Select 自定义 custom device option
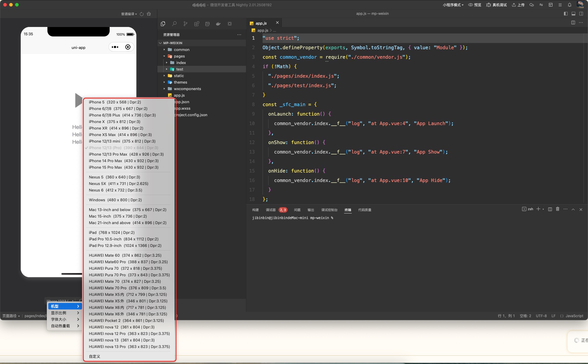The image size is (588, 364). 95,356
